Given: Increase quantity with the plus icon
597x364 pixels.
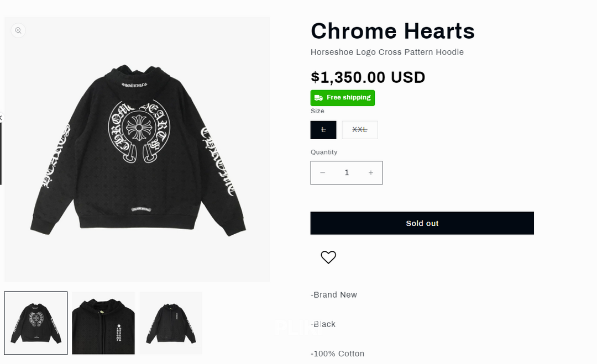Looking at the screenshot, I should tap(370, 173).
